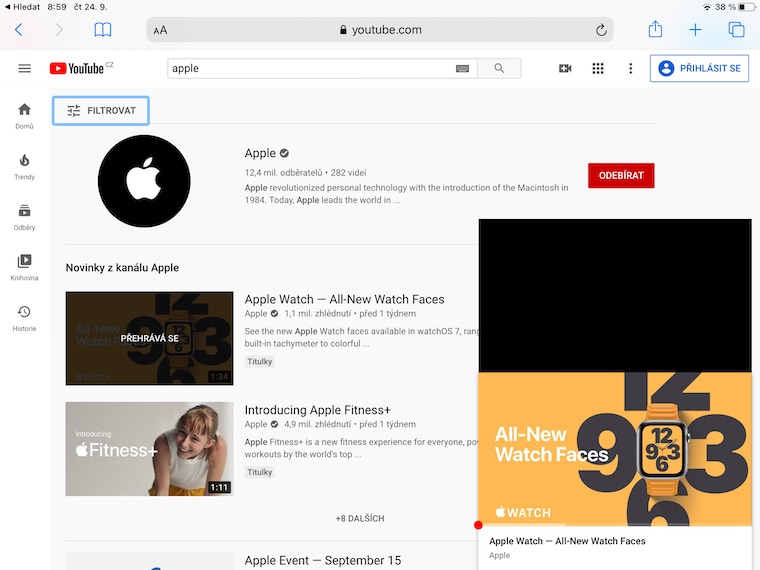
Task: Select Historie in the sidebar
Action: tap(24, 318)
